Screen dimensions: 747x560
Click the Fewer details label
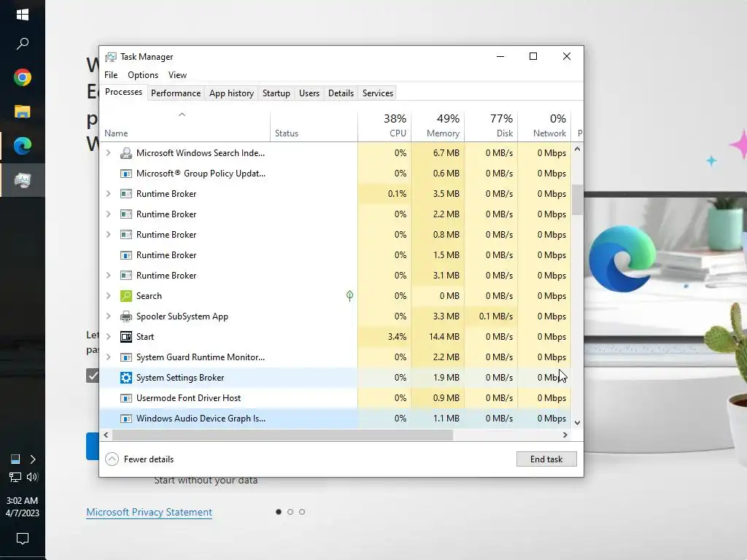click(149, 459)
